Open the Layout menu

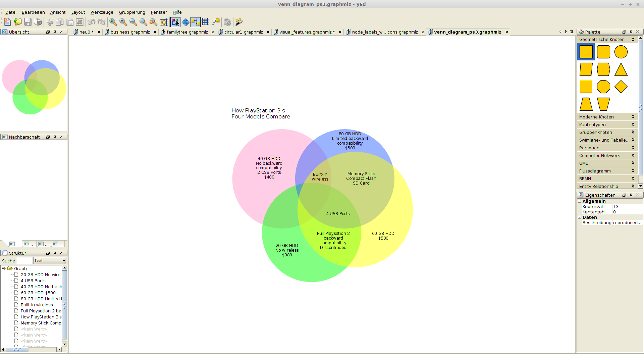click(x=78, y=12)
